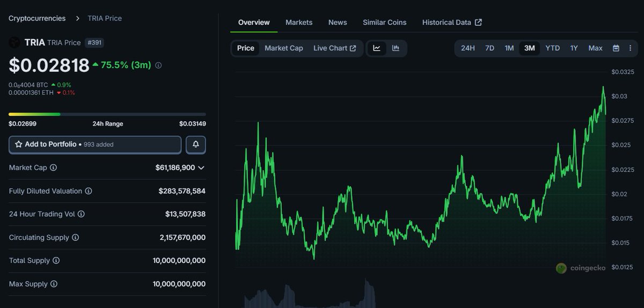Open calendar date range picker icon
644x308 pixels.
(x=616, y=48)
